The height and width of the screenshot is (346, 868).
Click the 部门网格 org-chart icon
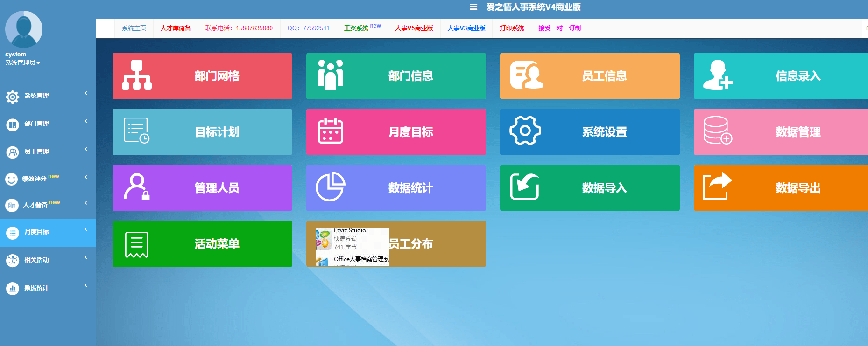(x=137, y=75)
